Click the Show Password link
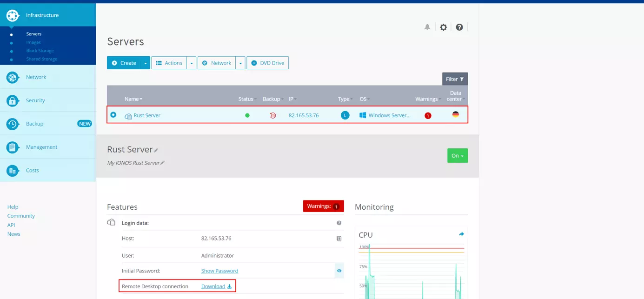This screenshot has height=299, width=644. point(219,271)
